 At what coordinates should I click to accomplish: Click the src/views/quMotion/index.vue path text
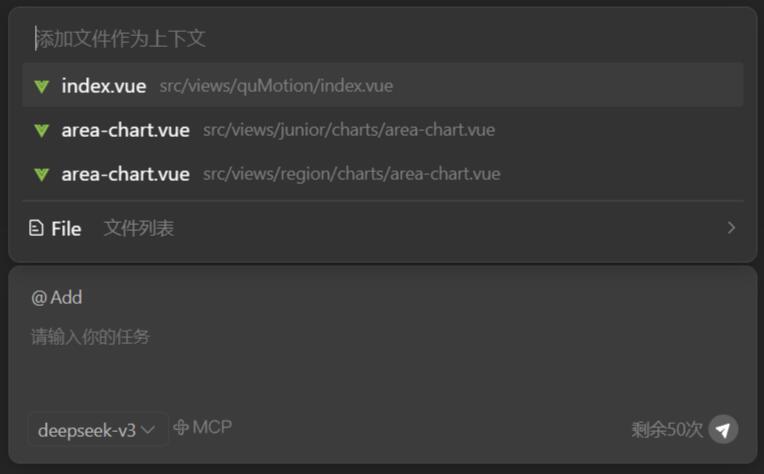coord(276,86)
